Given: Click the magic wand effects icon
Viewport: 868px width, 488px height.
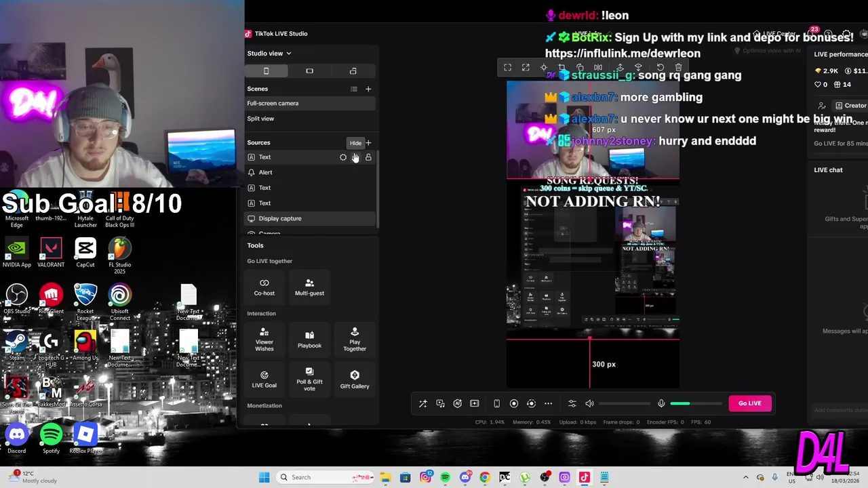Looking at the screenshot, I should 423,404.
